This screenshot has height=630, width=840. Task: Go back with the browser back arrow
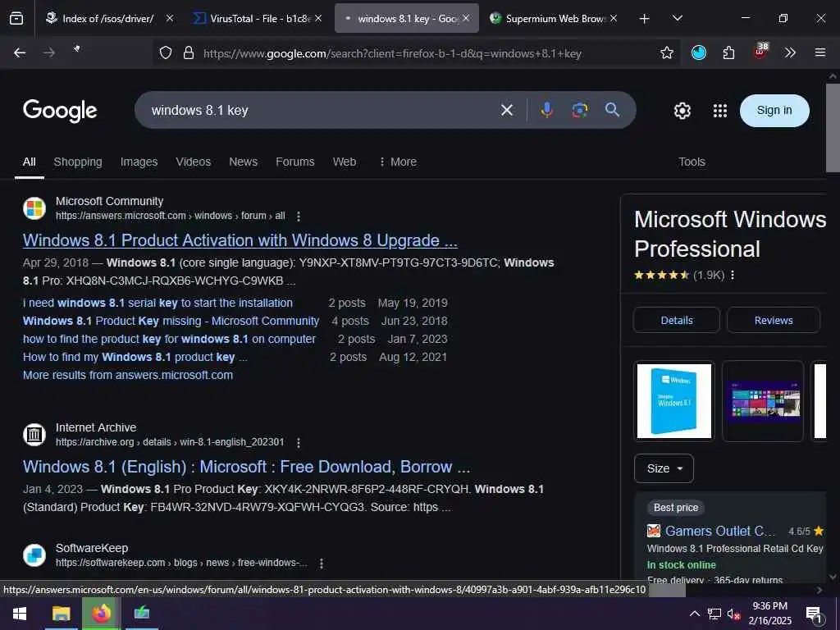pyautogui.click(x=20, y=52)
